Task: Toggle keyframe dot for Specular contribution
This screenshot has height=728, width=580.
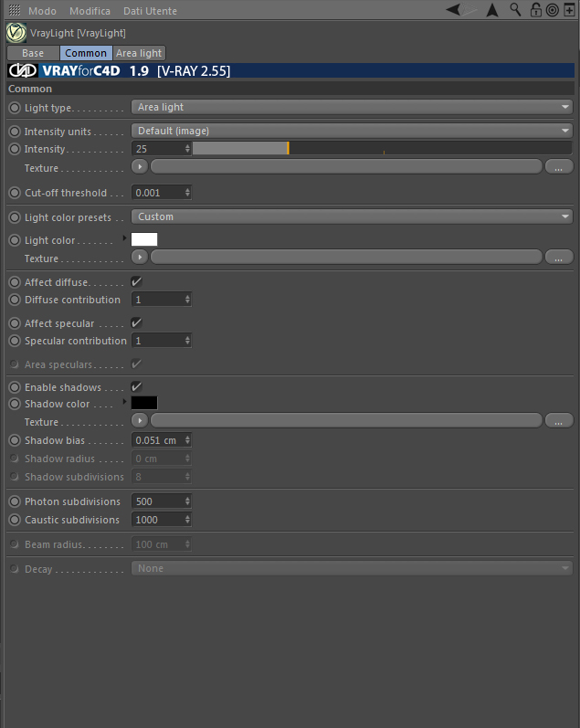Action: coord(15,341)
